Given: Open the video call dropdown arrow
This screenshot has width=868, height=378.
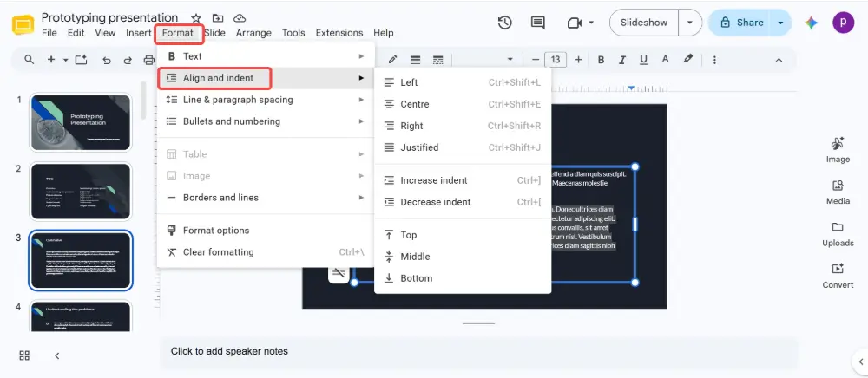Looking at the screenshot, I should click(x=590, y=23).
